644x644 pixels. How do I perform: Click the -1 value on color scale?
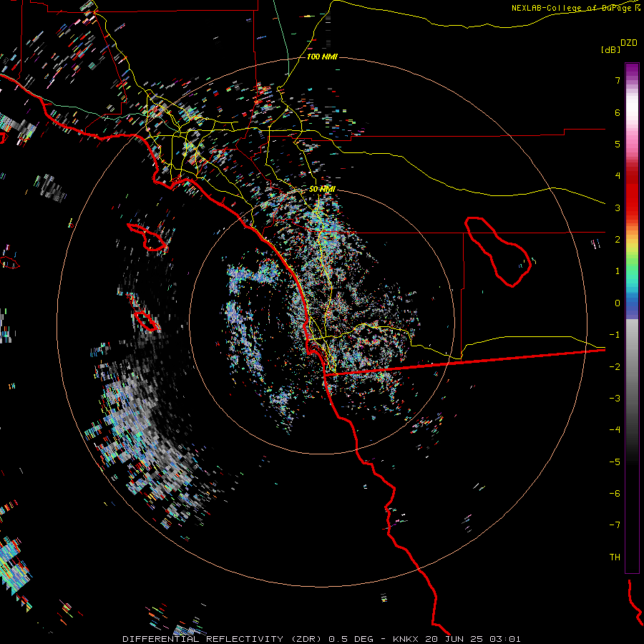(615, 335)
